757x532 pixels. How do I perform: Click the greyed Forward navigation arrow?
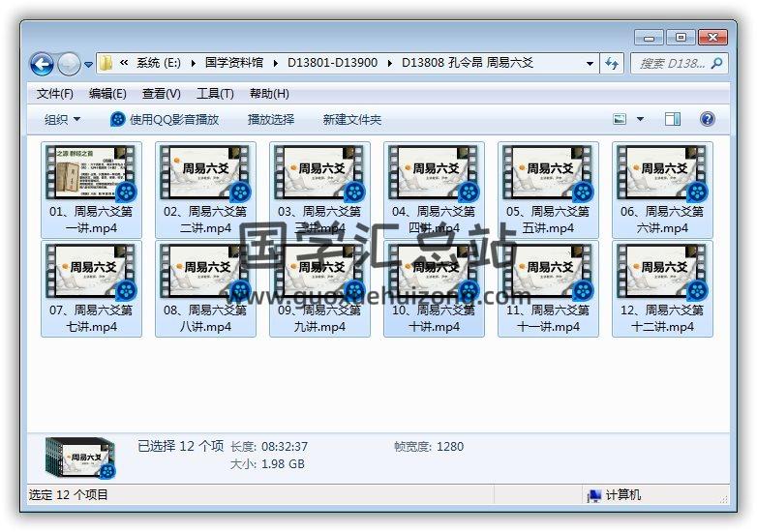[69, 64]
